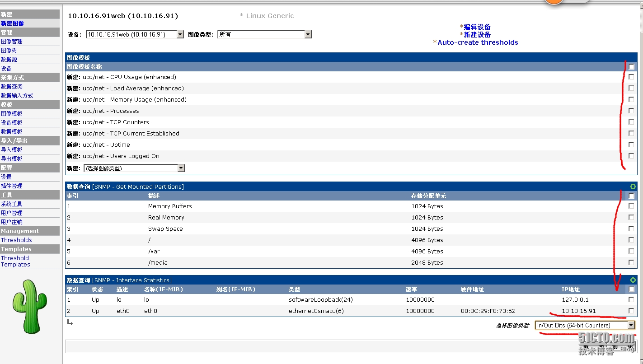Click Auto-create thresholds link
Image resolution: width=643 pixels, height=364 pixels.
click(x=478, y=42)
